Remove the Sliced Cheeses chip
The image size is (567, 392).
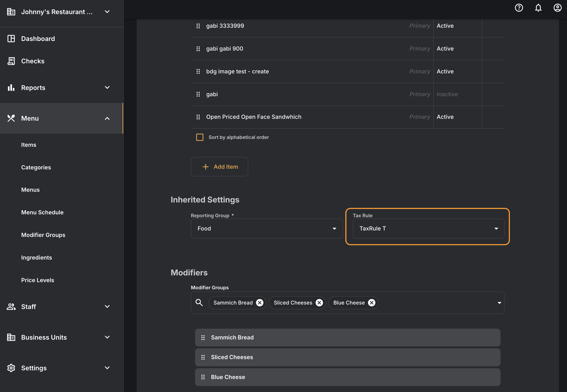319,303
